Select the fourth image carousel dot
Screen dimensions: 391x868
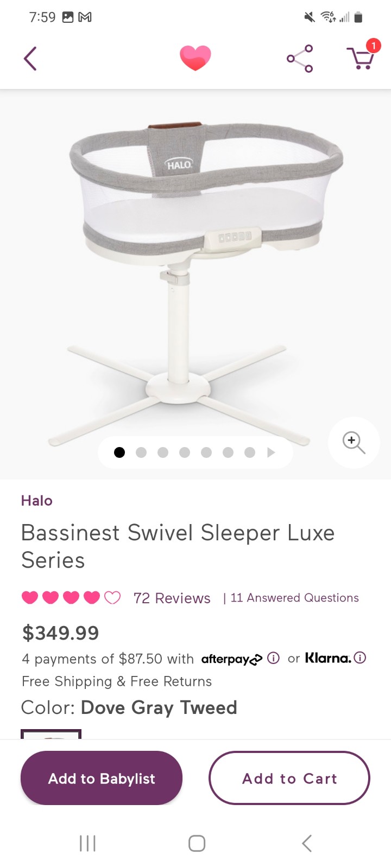(x=185, y=452)
